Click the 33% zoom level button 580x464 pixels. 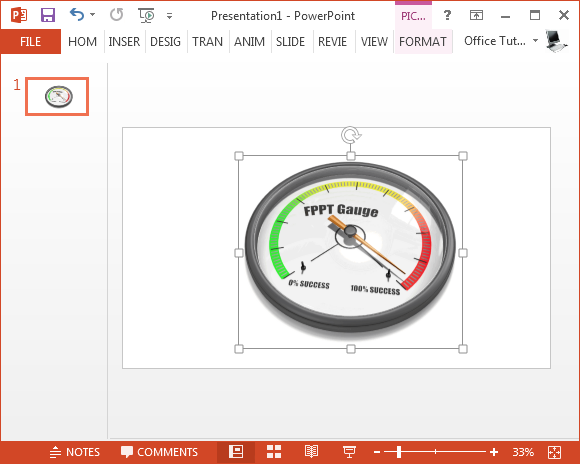click(x=523, y=452)
